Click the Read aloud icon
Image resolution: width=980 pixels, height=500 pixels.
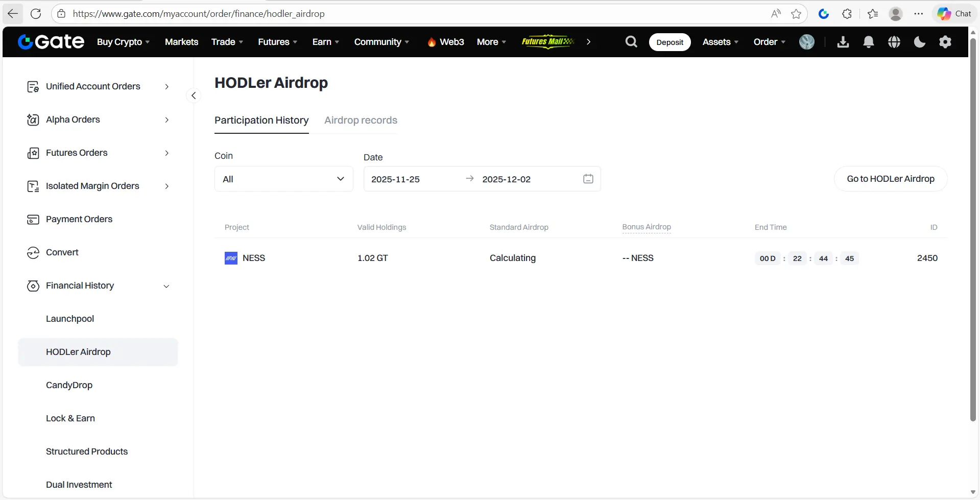[x=776, y=14]
